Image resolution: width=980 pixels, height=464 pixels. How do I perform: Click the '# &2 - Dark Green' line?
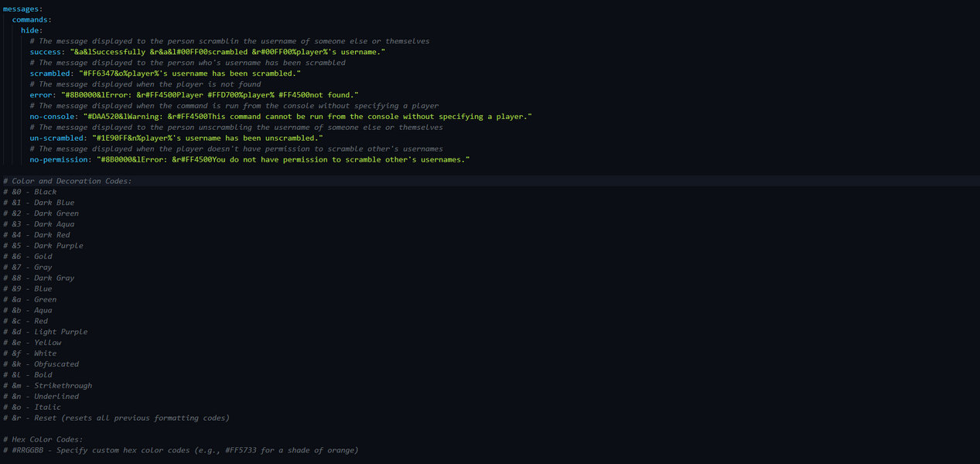[x=41, y=213]
